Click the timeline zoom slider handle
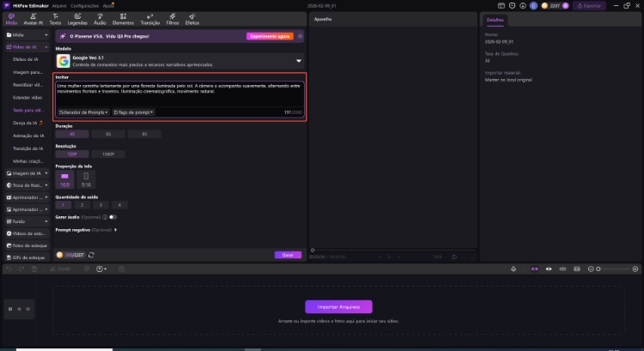The width and height of the screenshot is (644, 351). click(598, 269)
